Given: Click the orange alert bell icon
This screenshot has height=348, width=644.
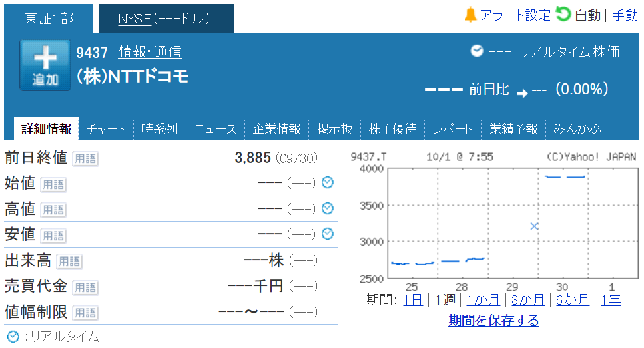Looking at the screenshot, I should click(x=470, y=15).
